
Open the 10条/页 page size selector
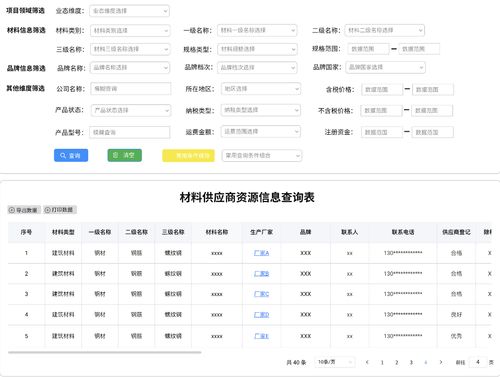point(335,362)
